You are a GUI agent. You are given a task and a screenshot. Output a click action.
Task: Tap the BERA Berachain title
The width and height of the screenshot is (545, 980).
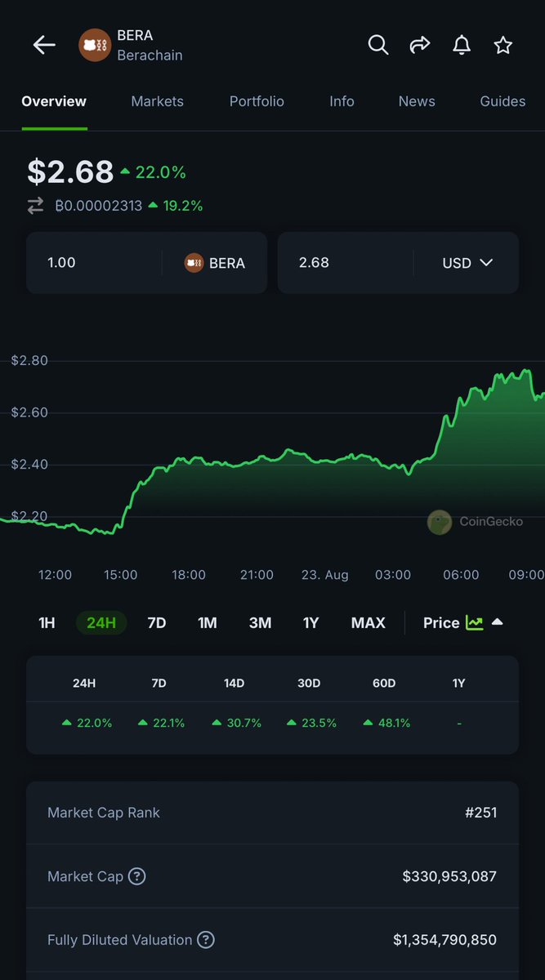click(150, 46)
